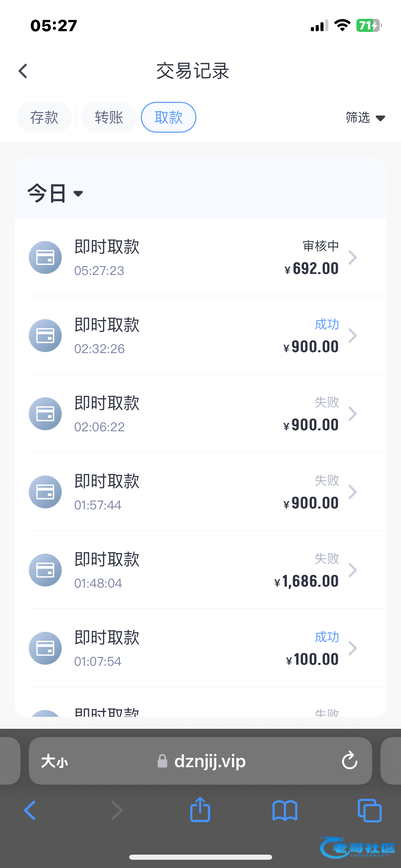Screen dimensions: 401x868
Task: Open details chevron for ¥692.00 审核中 withdrawal
Action: (x=353, y=257)
